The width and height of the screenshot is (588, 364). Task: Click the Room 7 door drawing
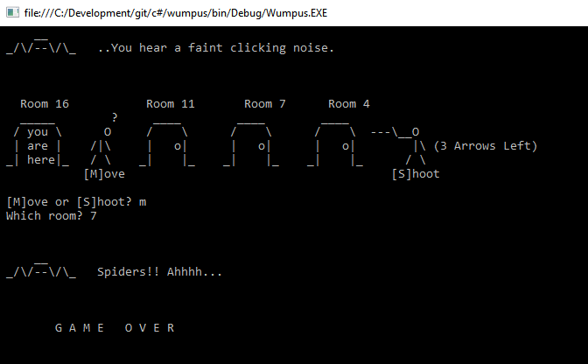pyautogui.click(x=251, y=143)
